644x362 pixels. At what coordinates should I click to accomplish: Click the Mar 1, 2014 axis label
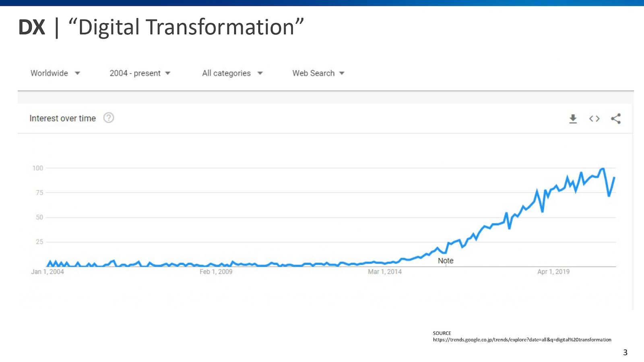coord(385,272)
